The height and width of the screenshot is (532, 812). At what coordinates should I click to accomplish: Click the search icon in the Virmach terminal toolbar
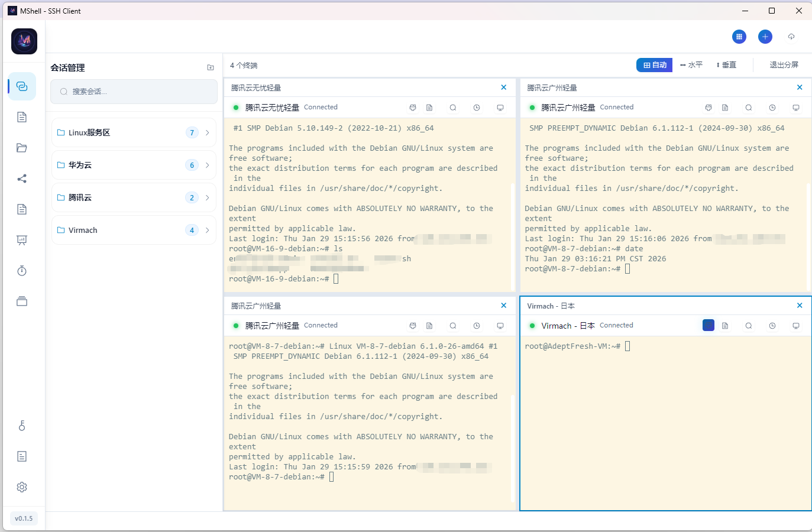[748, 326]
